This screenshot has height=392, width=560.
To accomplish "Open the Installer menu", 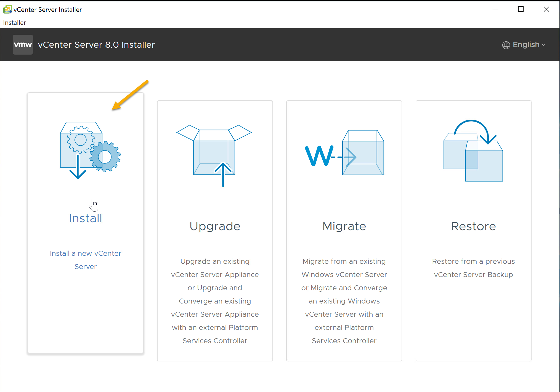I will click(14, 23).
